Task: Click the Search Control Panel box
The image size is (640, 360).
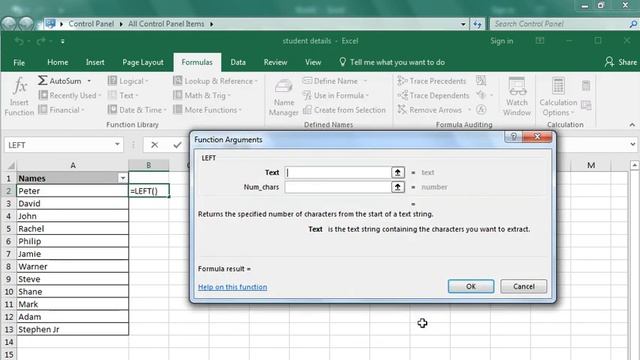Action: pos(563,24)
